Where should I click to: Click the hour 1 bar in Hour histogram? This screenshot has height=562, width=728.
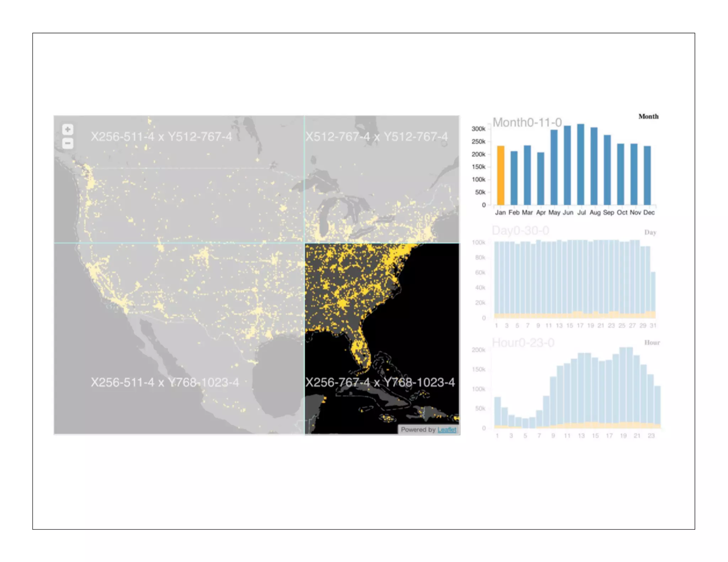(x=497, y=412)
